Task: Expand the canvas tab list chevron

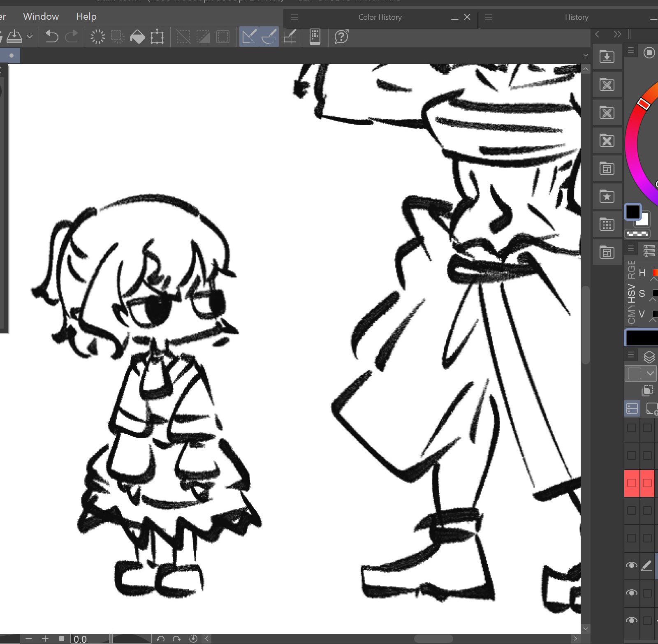Action: pyautogui.click(x=586, y=55)
